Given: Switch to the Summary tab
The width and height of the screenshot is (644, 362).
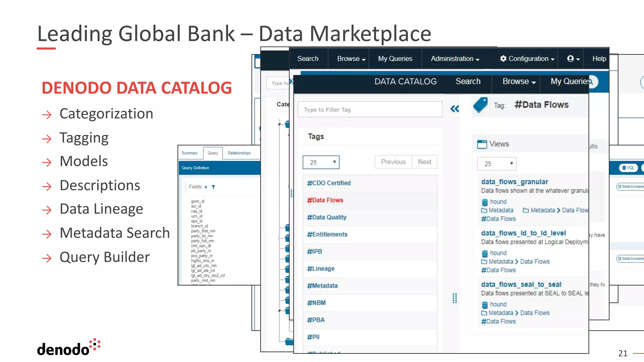Looking at the screenshot, I should pyautogui.click(x=190, y=153).
